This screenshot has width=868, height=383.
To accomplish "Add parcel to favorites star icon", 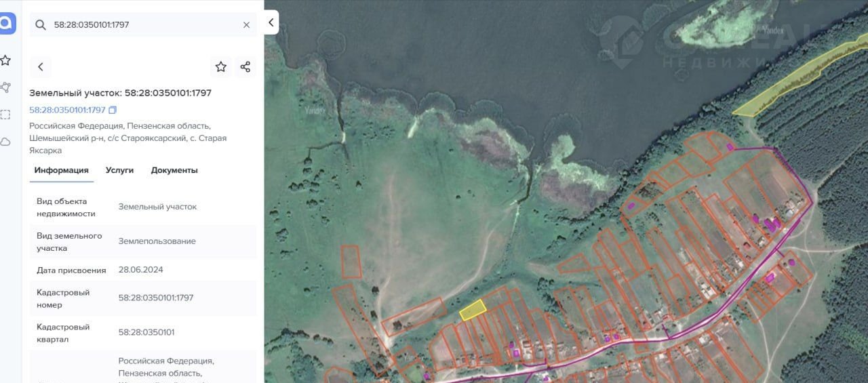I will pyautogui.click(x=220, y=66).
